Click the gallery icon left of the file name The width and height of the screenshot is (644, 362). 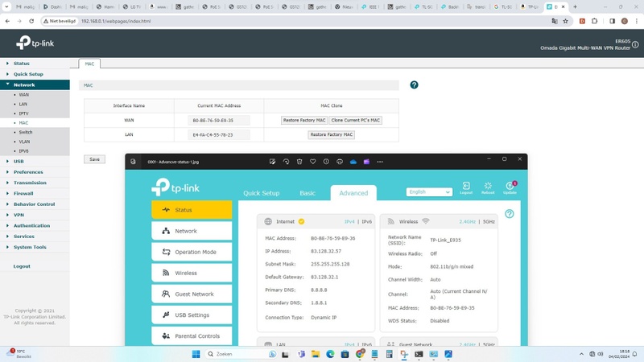(x=133, y=162)
